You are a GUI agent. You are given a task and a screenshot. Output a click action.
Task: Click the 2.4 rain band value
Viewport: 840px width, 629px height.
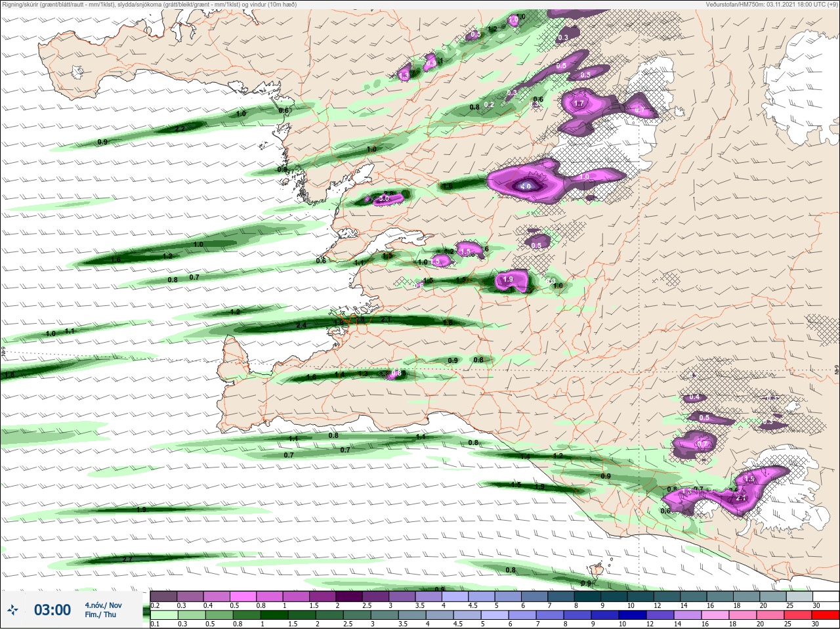pyautogui.click(x=302, y=325)
